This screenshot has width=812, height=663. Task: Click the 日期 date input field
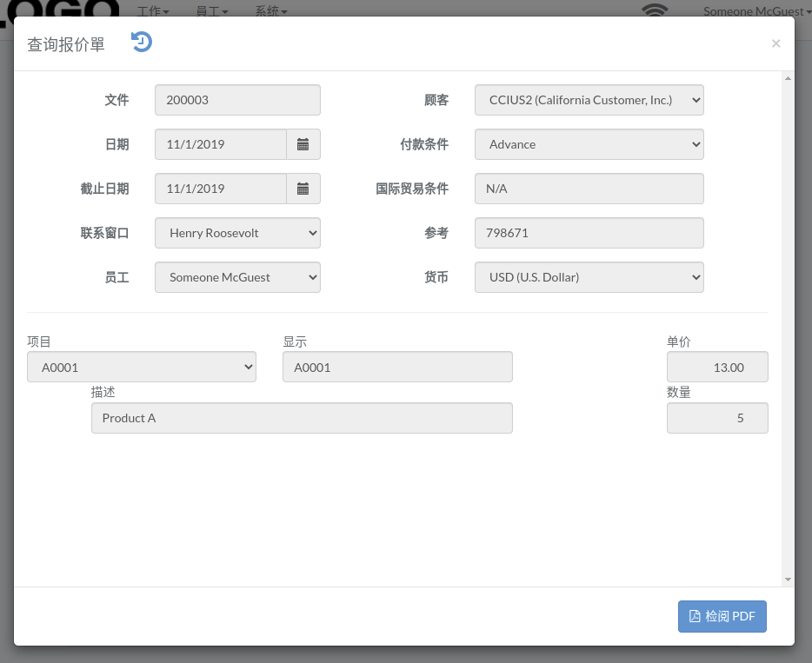pos(221,144)
